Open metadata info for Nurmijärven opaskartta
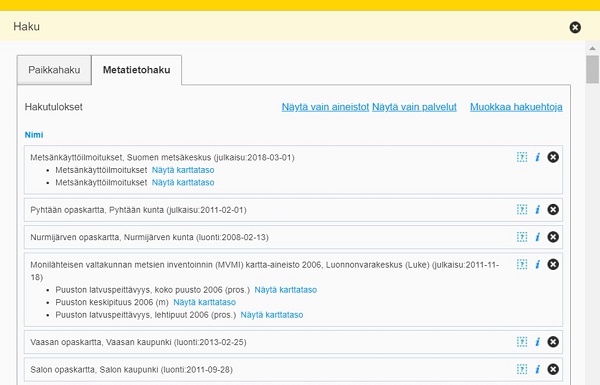 coord(538,237)
